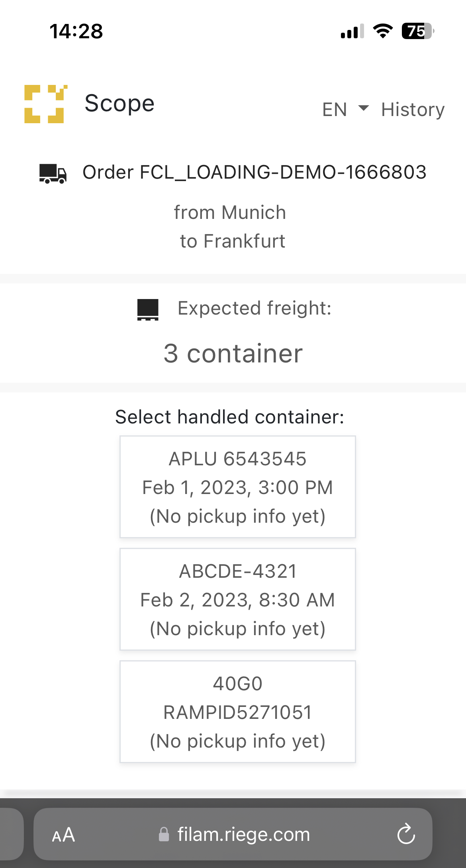The height and width of the screenshot is (868, 466).
Task: Expand the EN language dropdown
Action: 345,109
